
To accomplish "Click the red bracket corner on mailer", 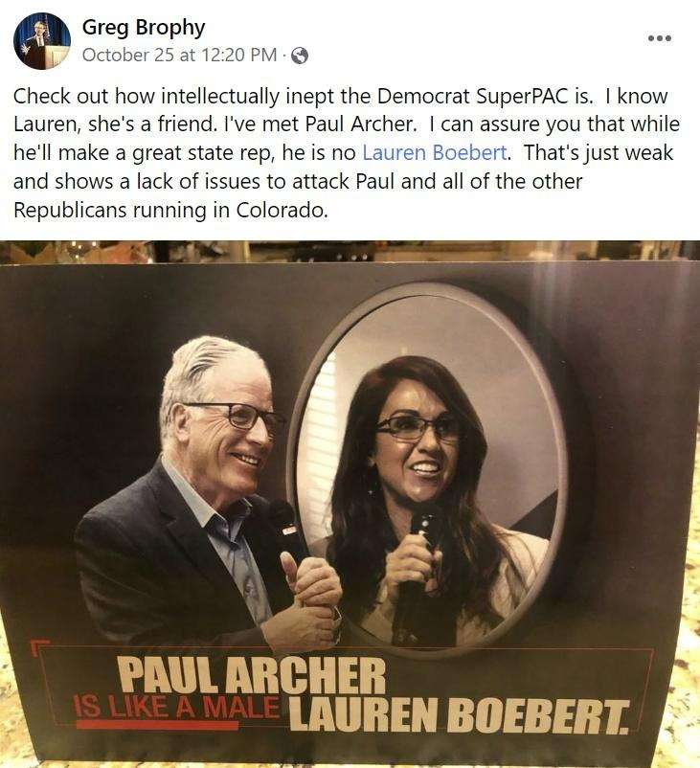I will (x=39, y=645).
